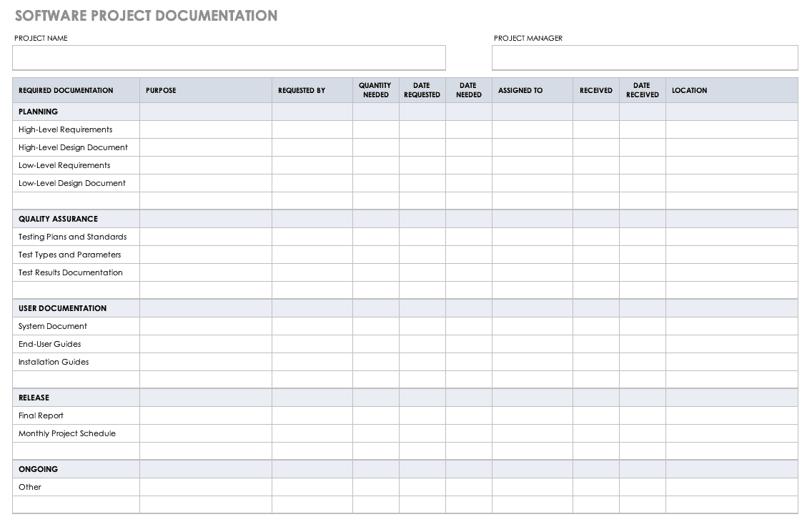The height and width of the screenshot is (532, 812).
Task: Click the Purpose cell for Installation Guides
Action: click(x=205, y=362)
